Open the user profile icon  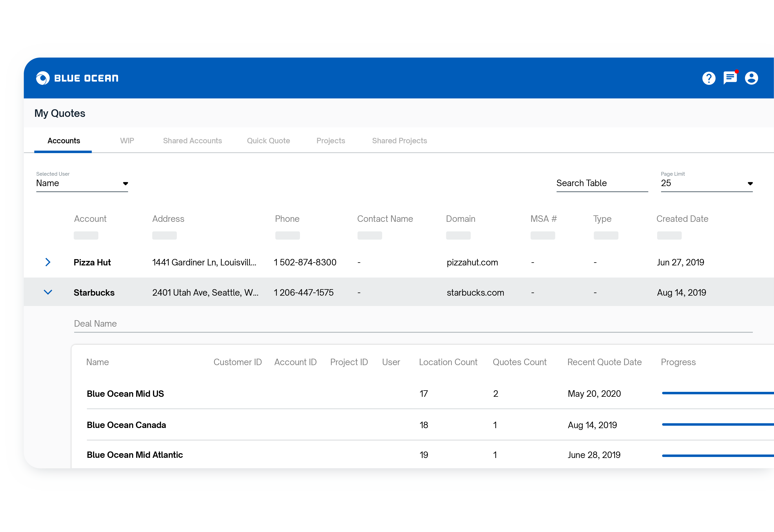(x=751, y=78)
